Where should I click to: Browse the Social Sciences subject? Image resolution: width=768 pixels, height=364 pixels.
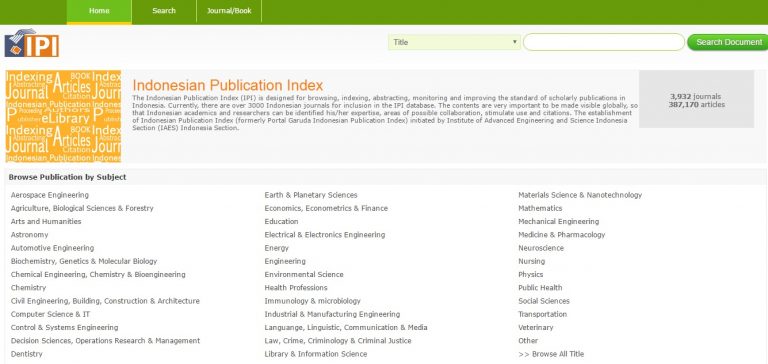544,301
